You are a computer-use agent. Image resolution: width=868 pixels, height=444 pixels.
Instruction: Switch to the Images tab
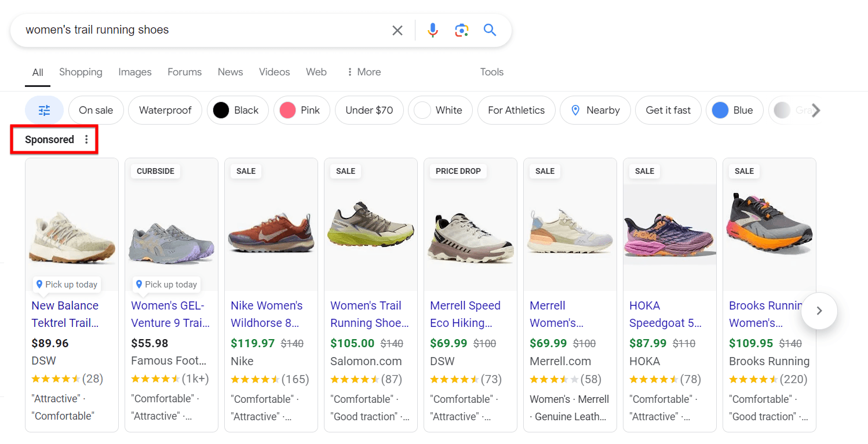(x=135, y=72)
